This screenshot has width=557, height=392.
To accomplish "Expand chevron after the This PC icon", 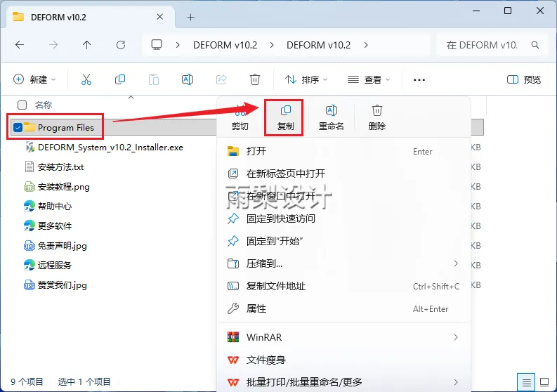I will pos(178,45).
